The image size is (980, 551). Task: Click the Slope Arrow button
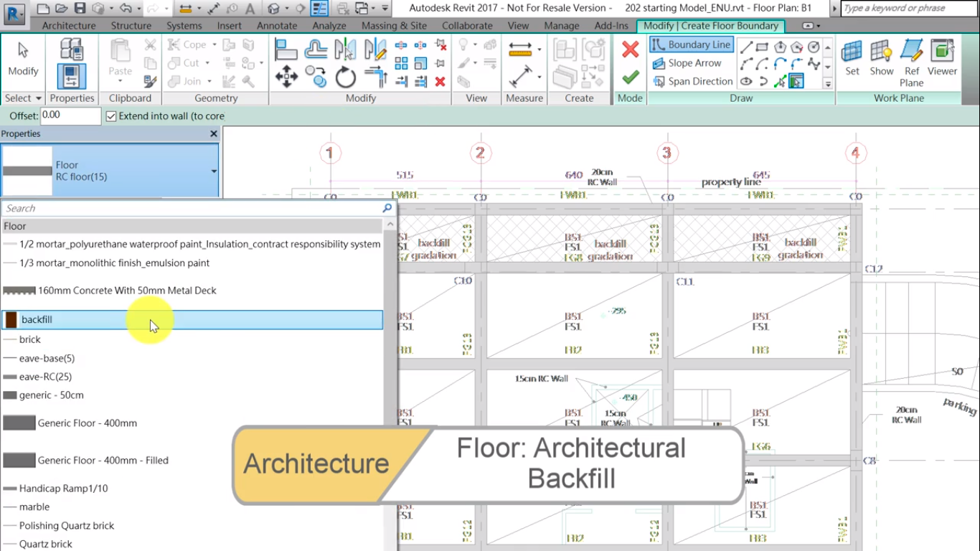[686, 63]
